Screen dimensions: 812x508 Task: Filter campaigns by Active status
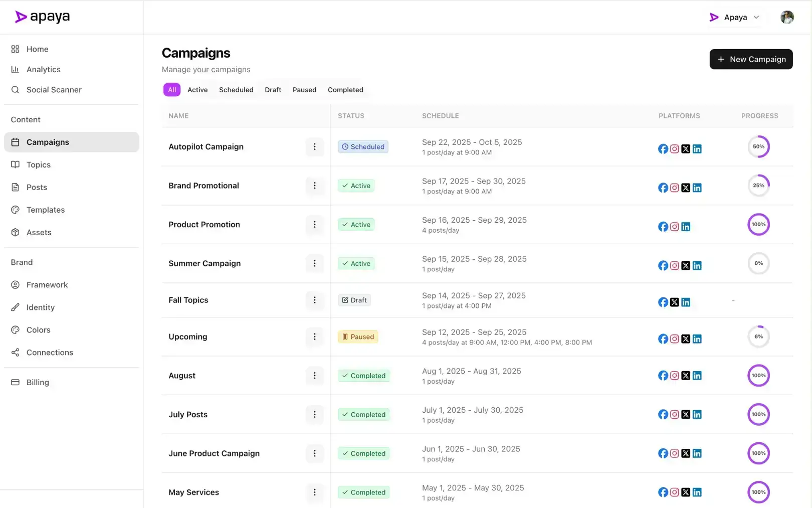tap(197, 90)
